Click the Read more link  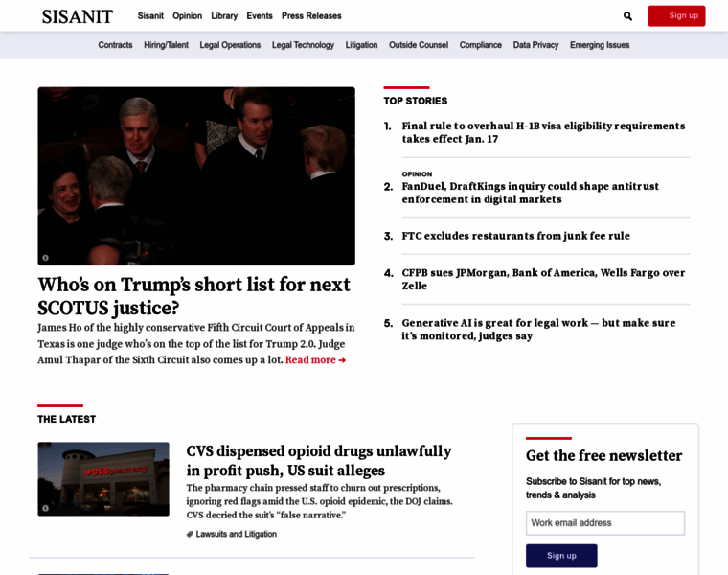click(315, 360)
